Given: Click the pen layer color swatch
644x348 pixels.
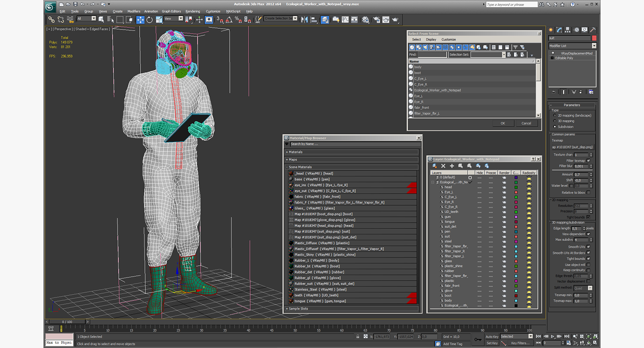Looking at the screenshot, I should (x=516, y=231).
